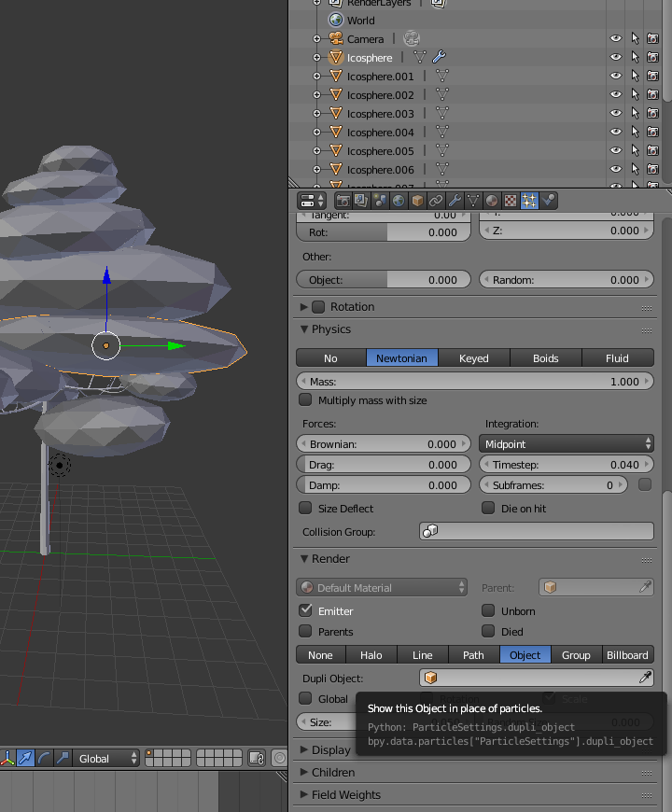This screenshot has width=672, height=812.
Task: Open the Render properties tab
Action: click(343, 201)
